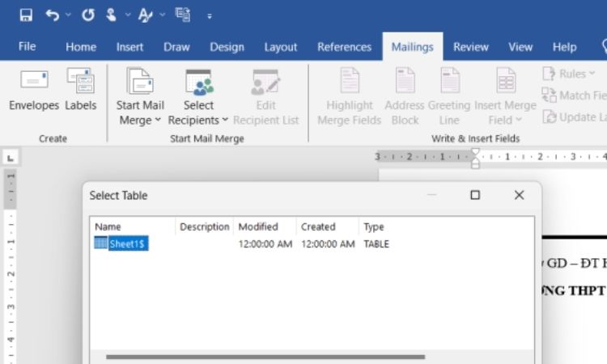Screen dimensions: 607x364
Task: Insert a Greeting Line
Action: click(449, 97)
